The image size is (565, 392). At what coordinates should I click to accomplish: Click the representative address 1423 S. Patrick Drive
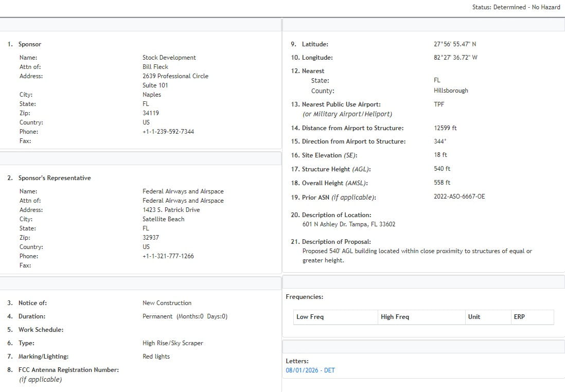click(171, 210)
